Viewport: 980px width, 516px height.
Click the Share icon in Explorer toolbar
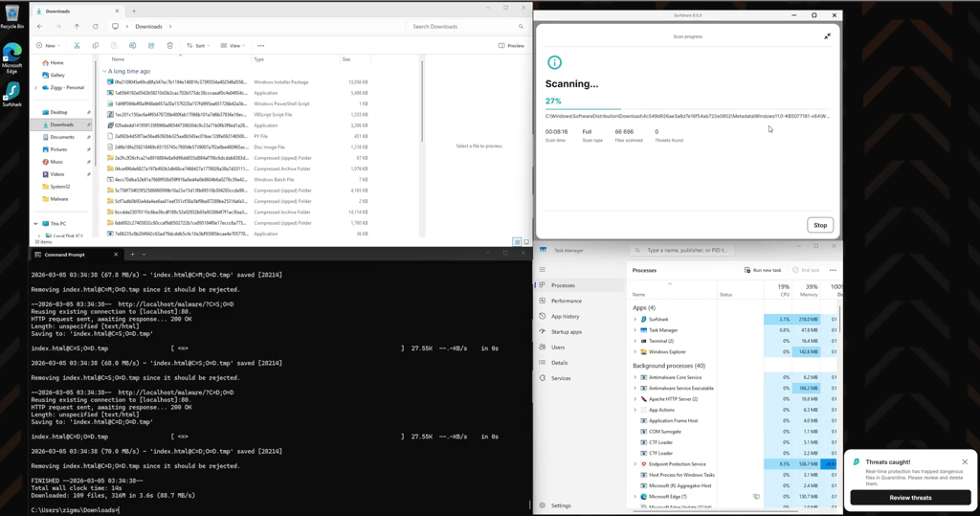pos(151,46)
